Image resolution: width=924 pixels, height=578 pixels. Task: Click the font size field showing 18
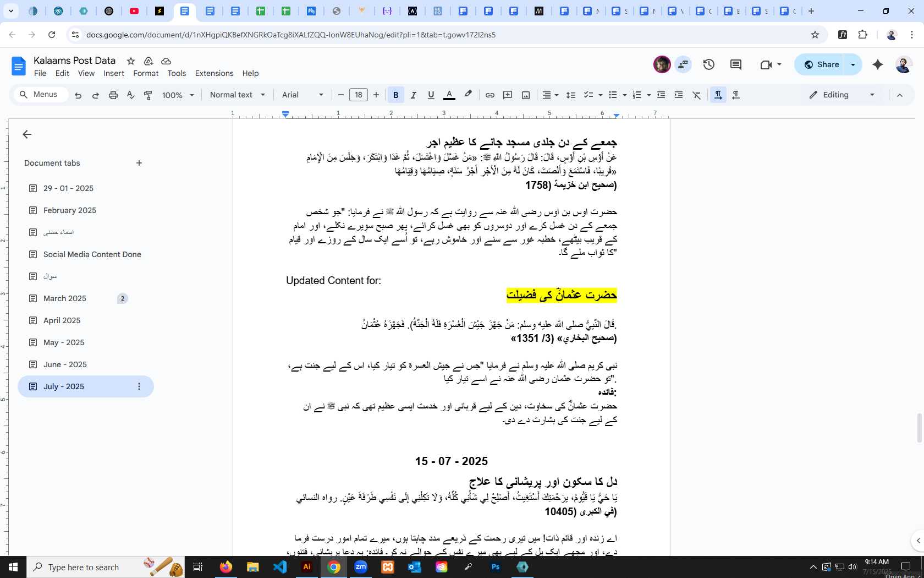pyautogui.click(x=359, y=95)
